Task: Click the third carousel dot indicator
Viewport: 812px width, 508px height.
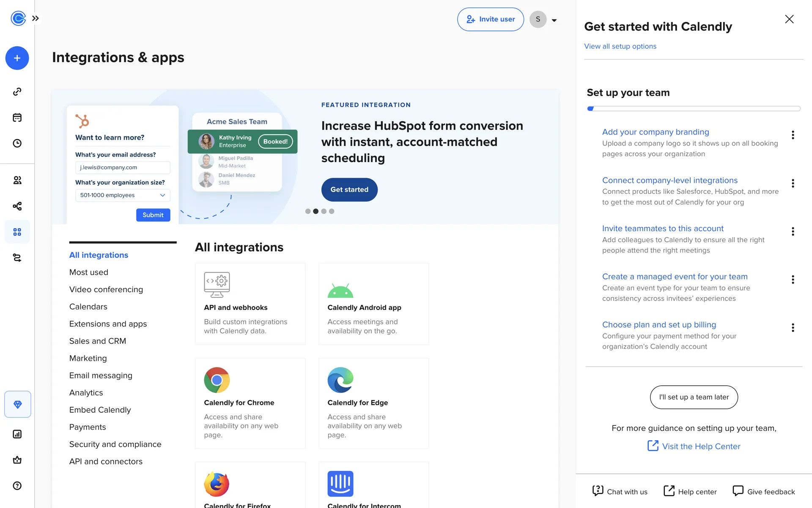Action: (x=324, y=211)
